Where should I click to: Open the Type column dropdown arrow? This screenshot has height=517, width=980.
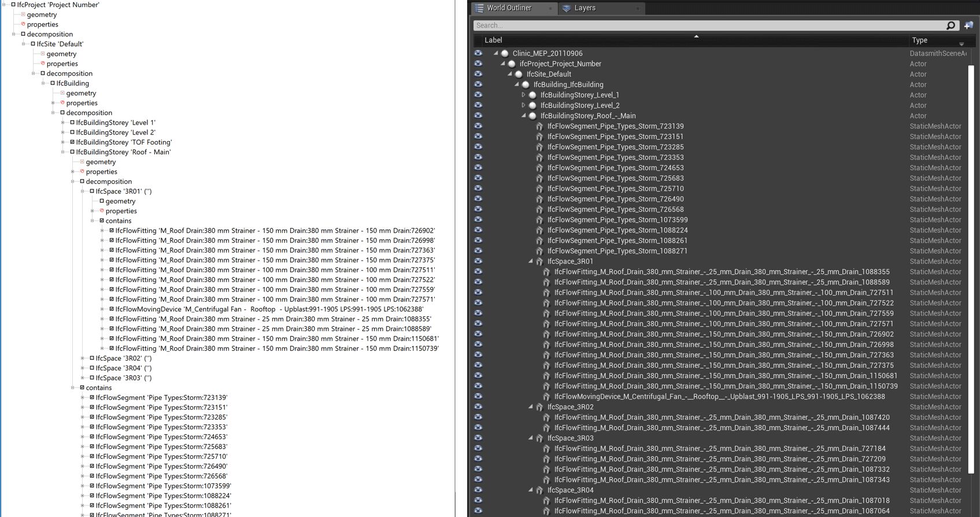(961, 44)
